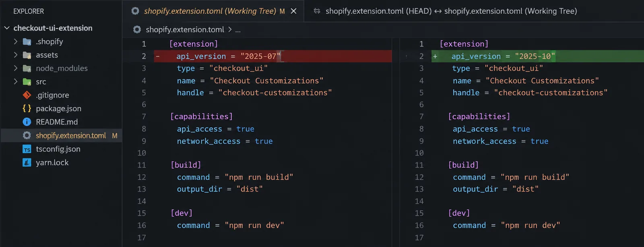Click the tsconfig.json TS icon
The image size is (644, 247).
click(x=27, y=149)
